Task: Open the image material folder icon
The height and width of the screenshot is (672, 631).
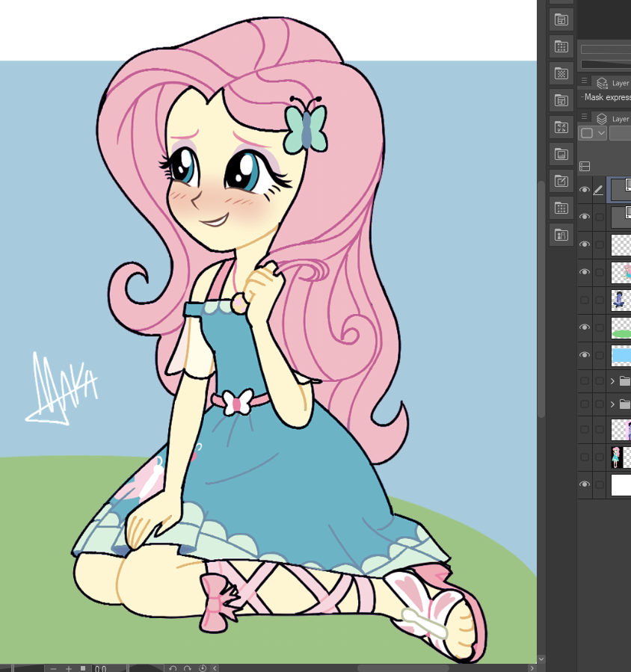Action: coord(561,154)
